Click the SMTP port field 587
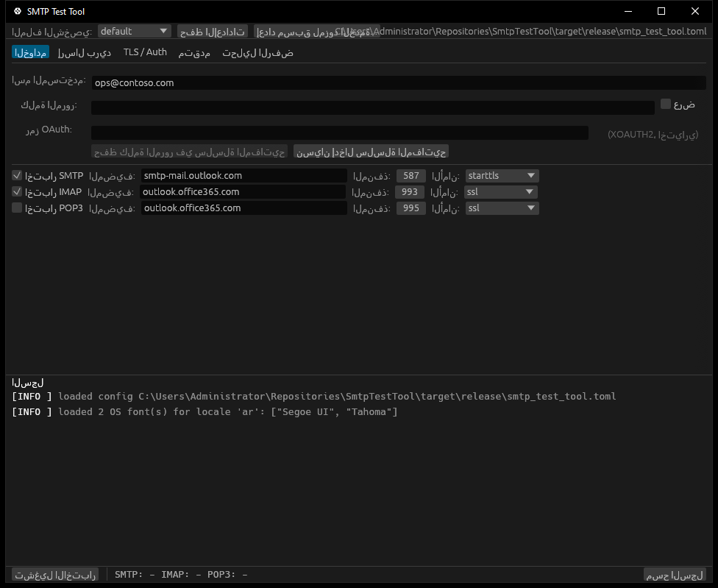The width and height of the screenshot is (718, 588). pyautogui.click(x=410, y=176)
